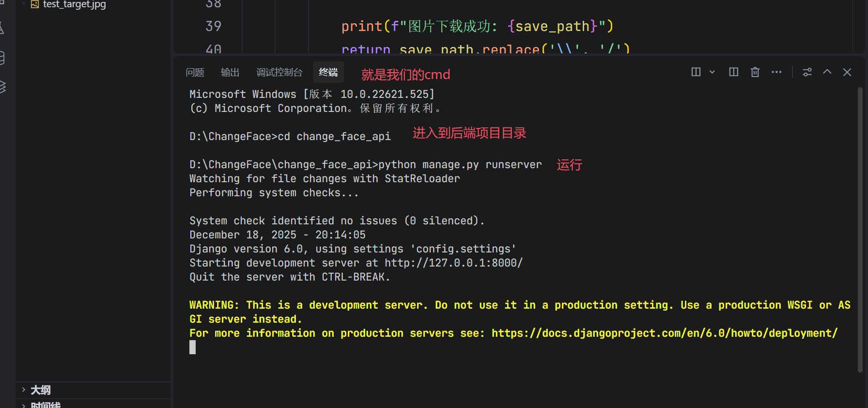Open test_target.jpg in the file explorer
The image size is (868, 408).
click(x=74, y=4)
